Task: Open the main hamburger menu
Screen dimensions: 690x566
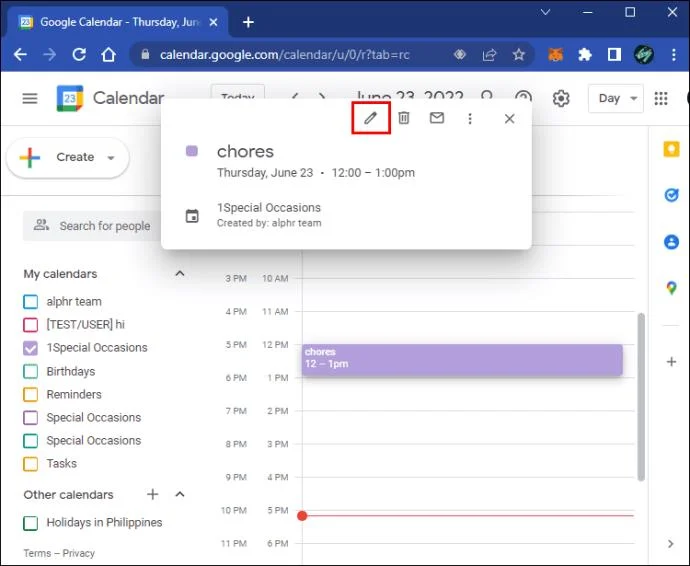Action: (30, 98)
